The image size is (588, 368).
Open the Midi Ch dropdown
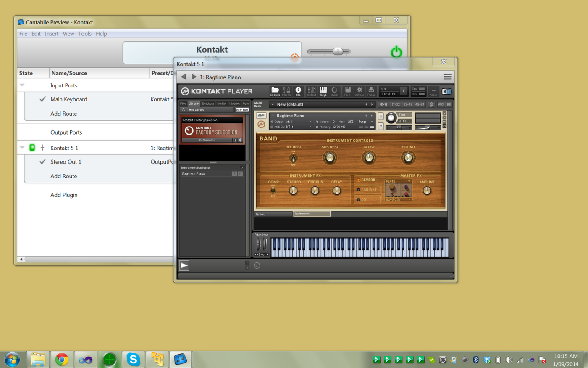pyautogui.click(x=291, y=127)
